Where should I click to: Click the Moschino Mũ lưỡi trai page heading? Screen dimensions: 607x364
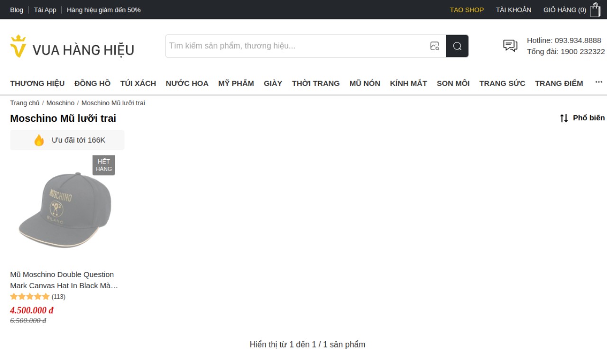(x=63, y=118)
